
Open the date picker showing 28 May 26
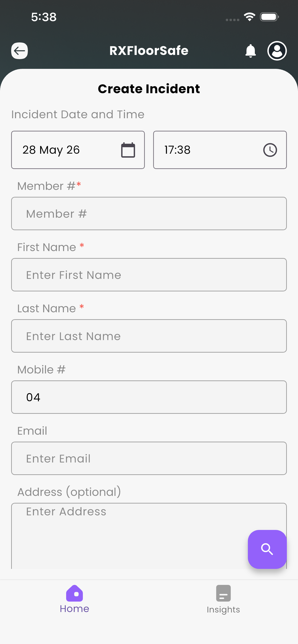tap(78, 150)
